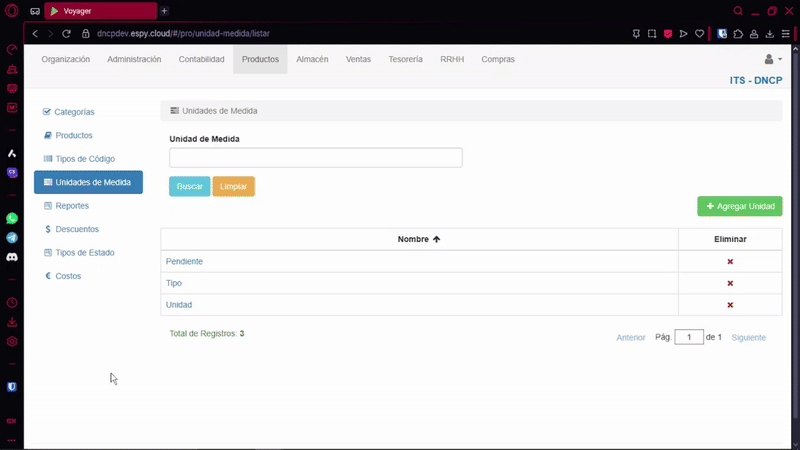The image size is (800, 450).
Task: Delete the Pendiente row with red X
Action: click(730, 262)
